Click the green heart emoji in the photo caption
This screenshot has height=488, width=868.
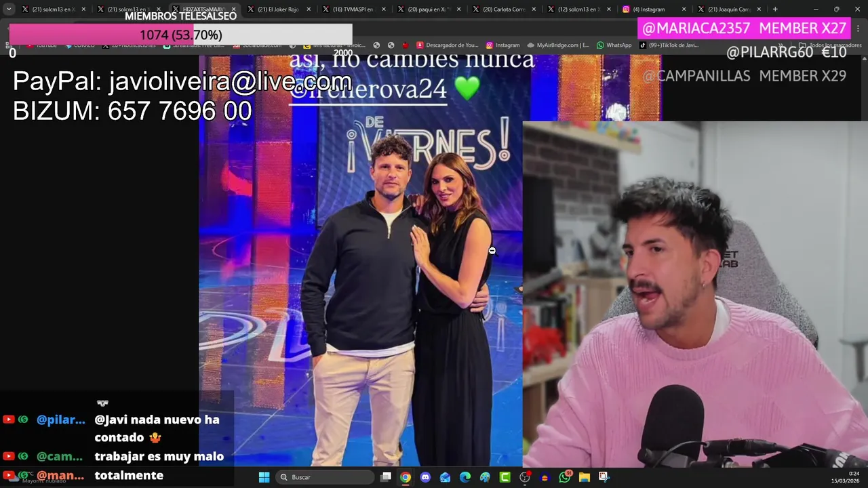pyautogui.click(x=468, y=88)
